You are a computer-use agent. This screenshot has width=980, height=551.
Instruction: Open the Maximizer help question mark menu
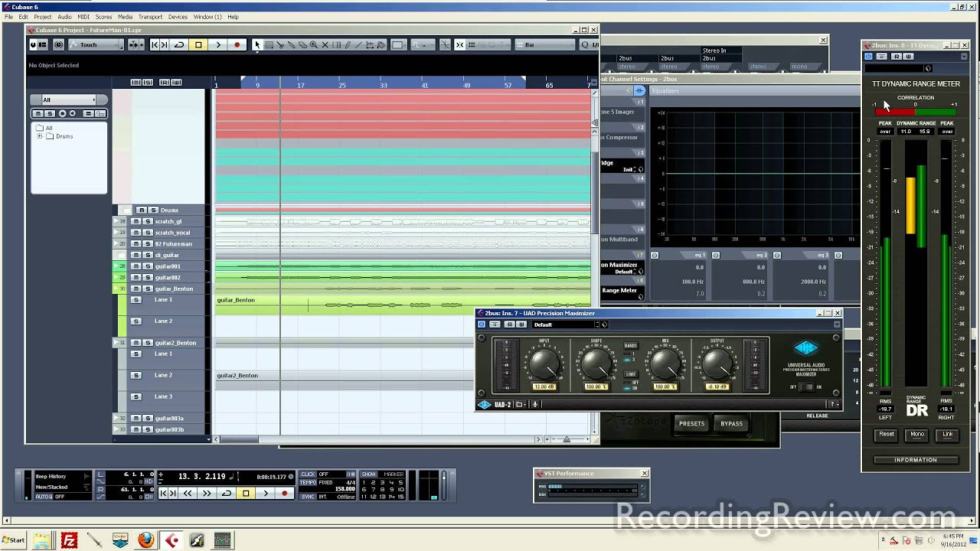(833, 405)
